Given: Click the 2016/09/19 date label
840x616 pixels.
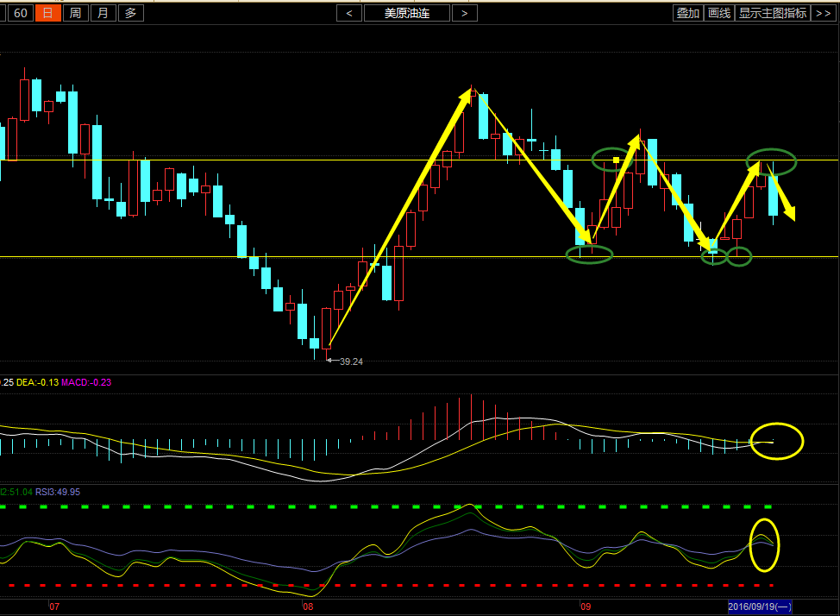Looking at the screenshot, I should pos(760,607).
